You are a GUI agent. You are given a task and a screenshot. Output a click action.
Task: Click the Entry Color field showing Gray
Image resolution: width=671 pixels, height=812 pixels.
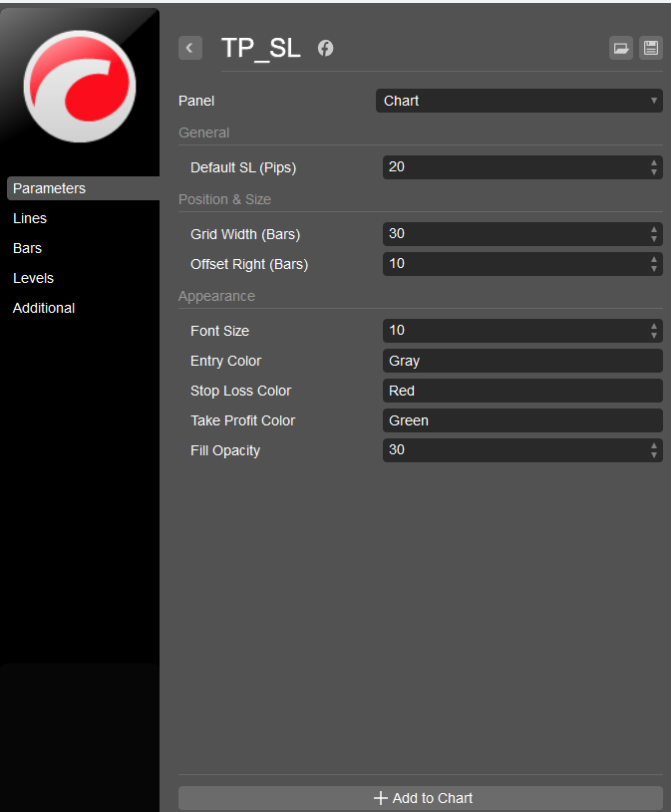pyautogui.click(x=522, y=361)
